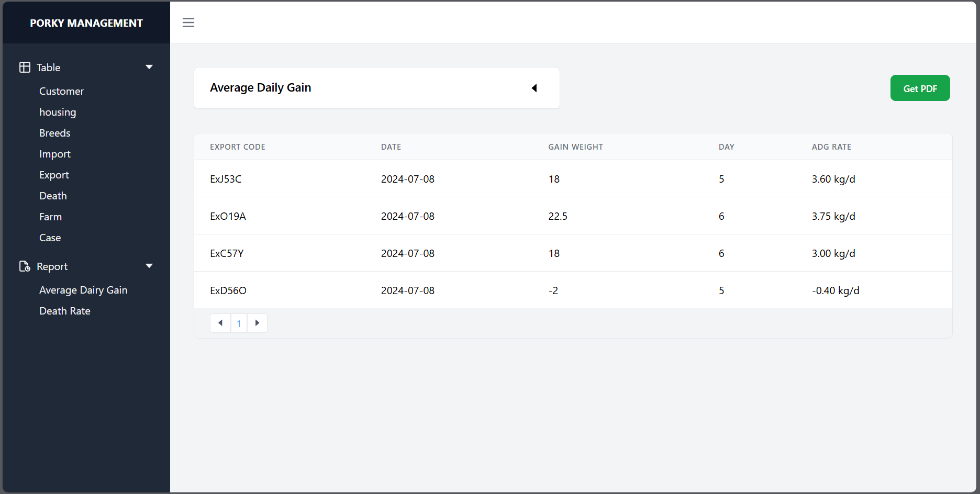Open the Breeds table page
Screen dimensions: 980x494
tap(54, 133)
